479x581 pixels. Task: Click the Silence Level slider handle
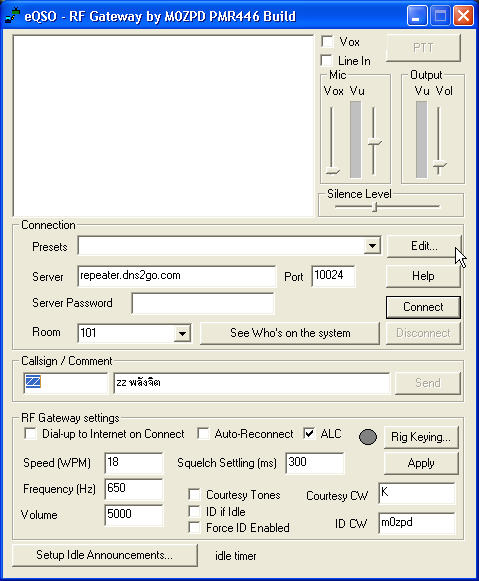[375, 207]
